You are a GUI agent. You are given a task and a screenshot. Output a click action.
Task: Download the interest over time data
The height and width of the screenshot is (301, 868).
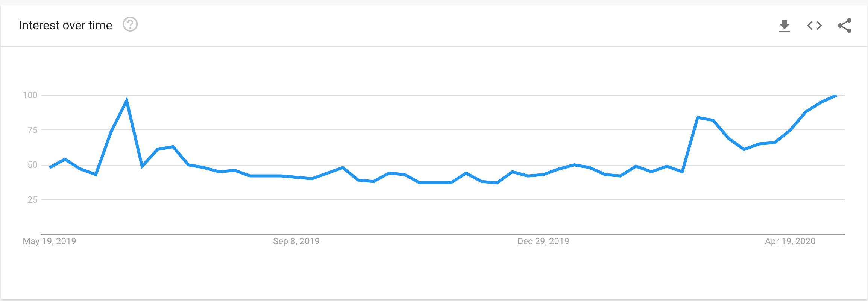784,26
